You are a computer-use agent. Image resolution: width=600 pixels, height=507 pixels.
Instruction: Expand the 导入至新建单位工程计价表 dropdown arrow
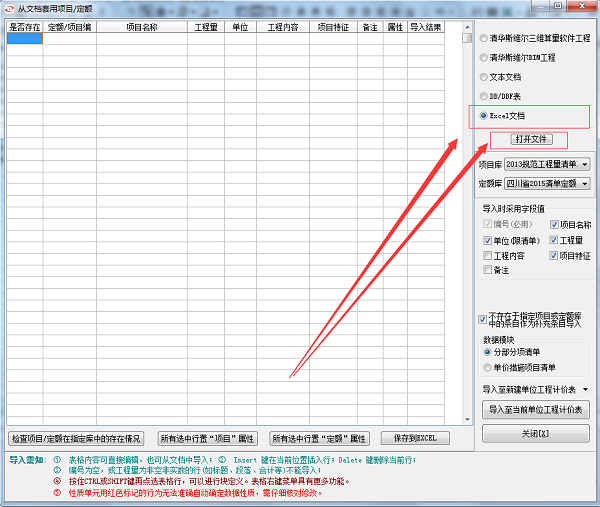(x=585, y=390)
